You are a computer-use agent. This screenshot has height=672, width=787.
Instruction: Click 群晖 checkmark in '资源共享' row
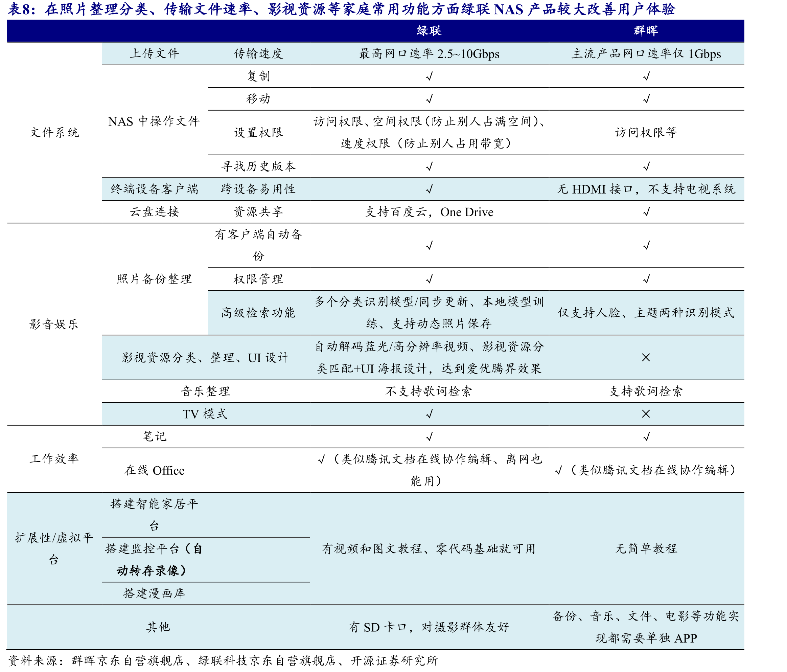coord(646,212)
